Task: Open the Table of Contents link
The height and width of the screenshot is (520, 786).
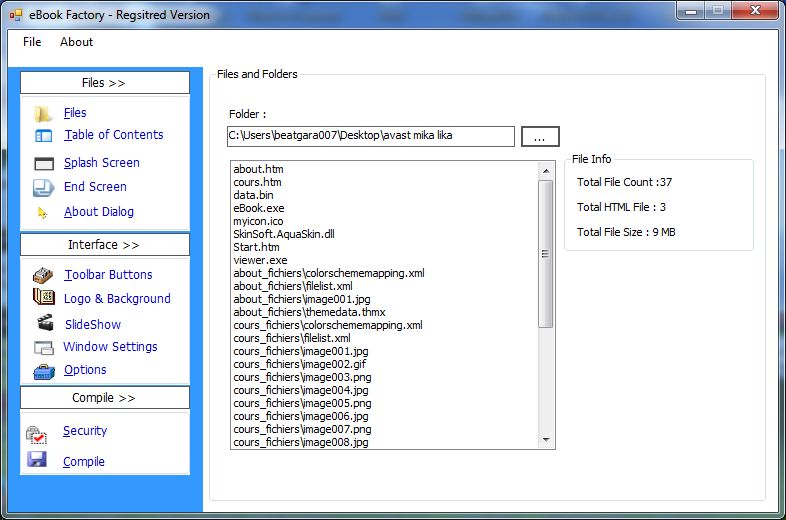Action: click(x=114, y=135)
